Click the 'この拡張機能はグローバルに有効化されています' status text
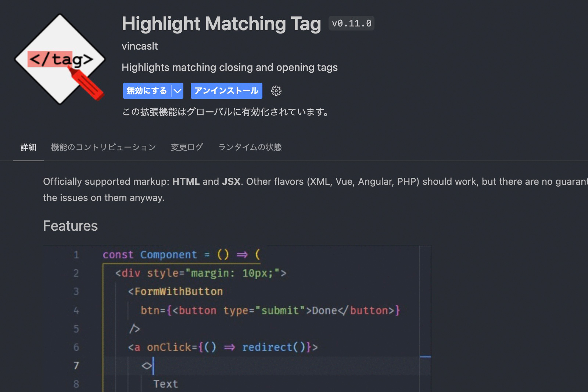Viewport: 588px width, 392px height. pyautogui.click(x=226, y=112)
